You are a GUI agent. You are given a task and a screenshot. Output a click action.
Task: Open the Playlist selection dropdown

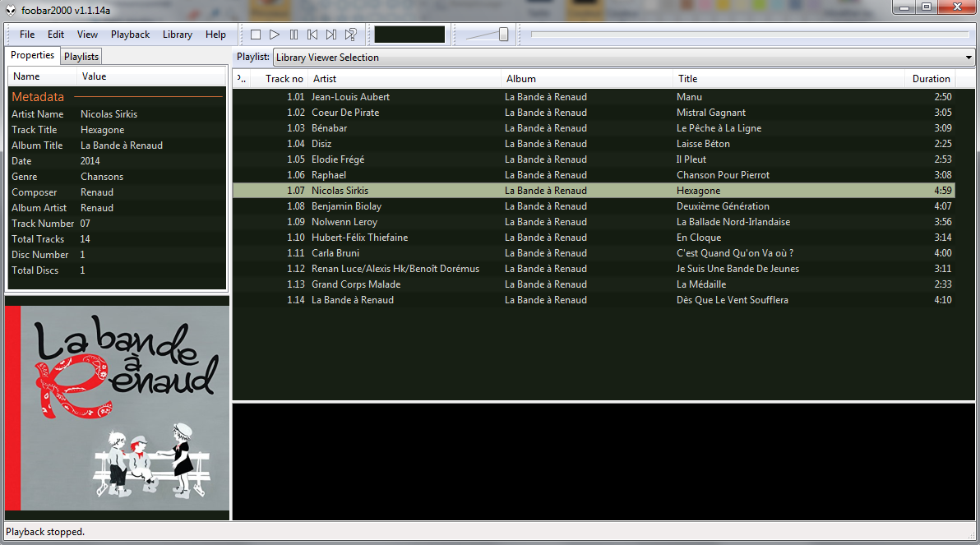pyautogui.click(x=624, y=58)
